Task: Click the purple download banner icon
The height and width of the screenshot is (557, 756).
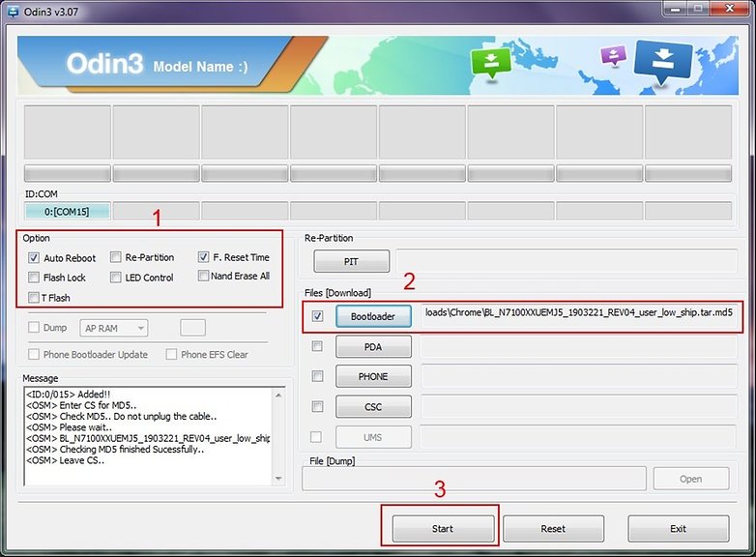Action: (x=613, y=55)
